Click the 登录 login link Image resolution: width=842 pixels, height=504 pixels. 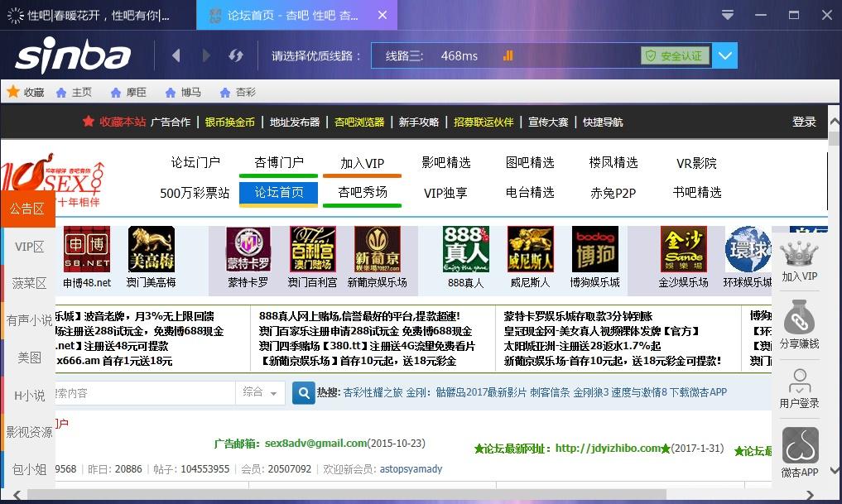(x=804, y=122)
